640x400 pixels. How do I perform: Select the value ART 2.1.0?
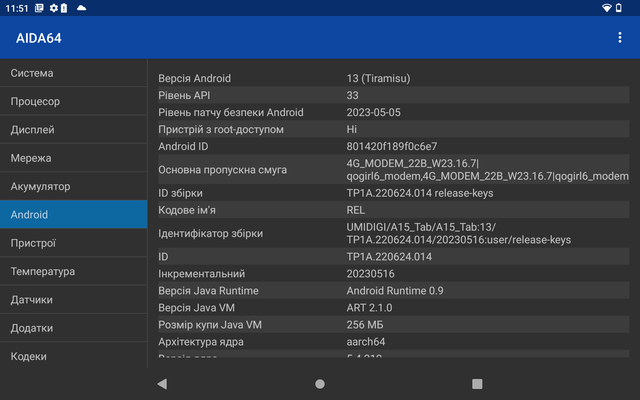(x=369, y=308)
